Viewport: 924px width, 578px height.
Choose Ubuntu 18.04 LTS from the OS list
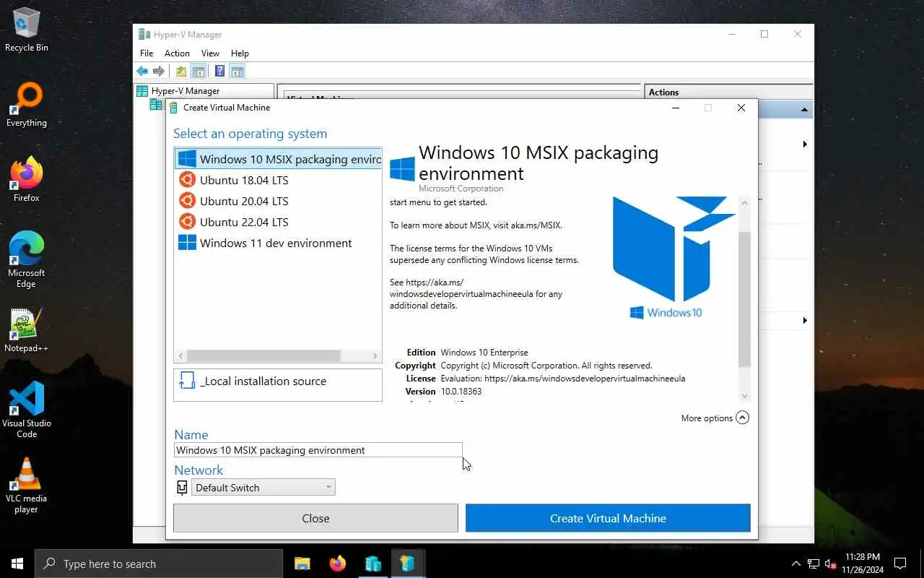(278, 180)
